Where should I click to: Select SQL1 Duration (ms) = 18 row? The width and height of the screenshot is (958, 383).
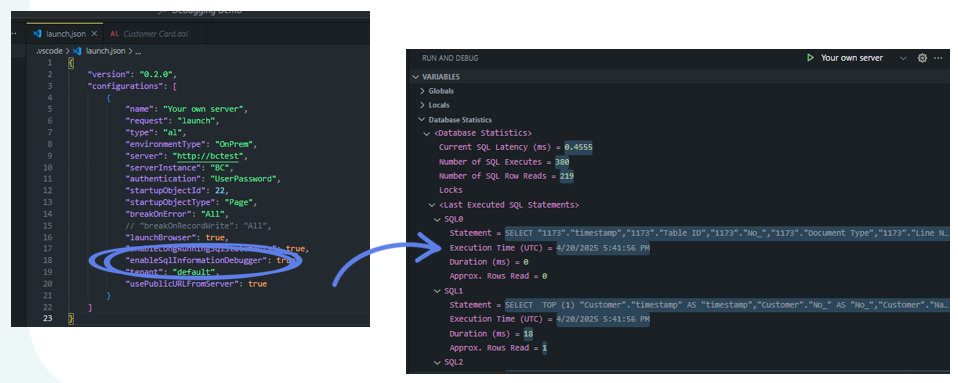pyautogui.click(x=491, y=334)
